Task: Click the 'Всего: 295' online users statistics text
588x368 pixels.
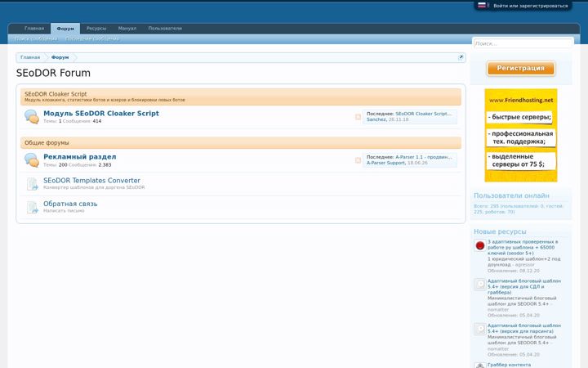Action: coord(519,209)
